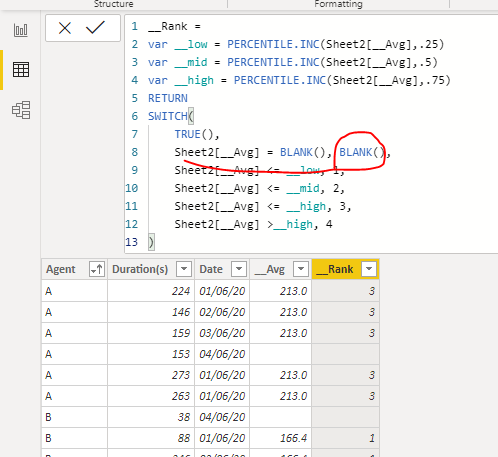Open __Avg column filter dropdown
This screenshot has width=498, height=457.
tap(301, 269)
